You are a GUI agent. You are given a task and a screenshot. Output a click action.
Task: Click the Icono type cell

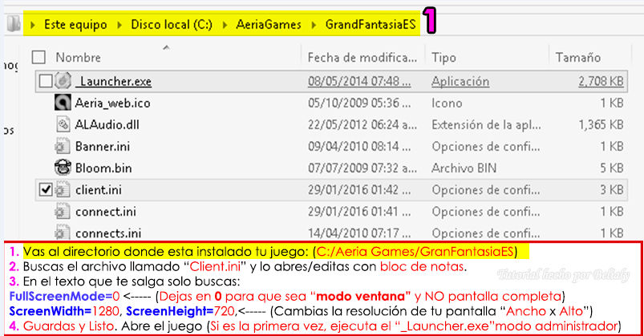pos(447,103)
